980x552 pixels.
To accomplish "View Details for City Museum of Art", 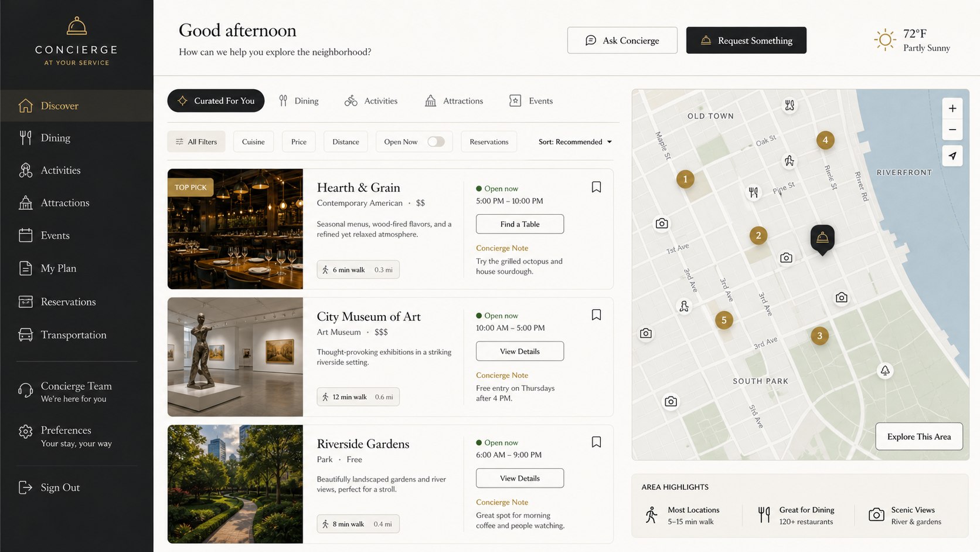I will point(520,351).
